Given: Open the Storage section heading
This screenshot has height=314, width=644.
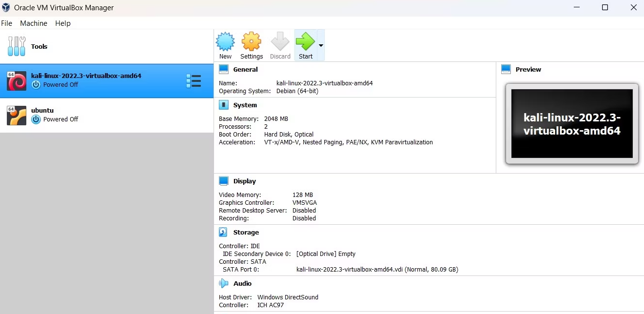Looking at the screenshot, I should [246, 232].
